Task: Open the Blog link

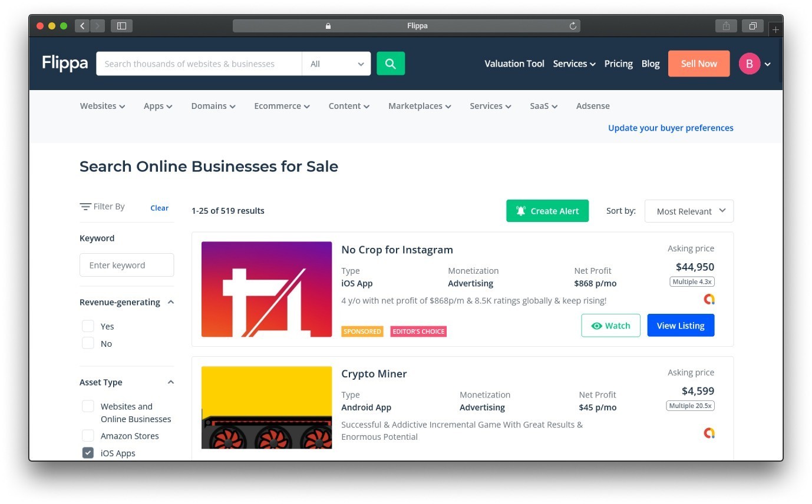Action: click(x=651, y=64)
